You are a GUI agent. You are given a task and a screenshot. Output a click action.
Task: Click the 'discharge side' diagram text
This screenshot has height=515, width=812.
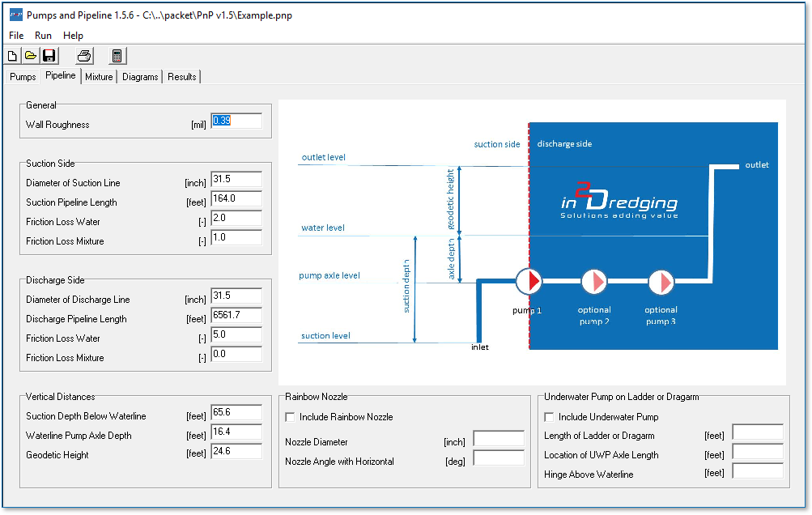click(x=564, y=144)
